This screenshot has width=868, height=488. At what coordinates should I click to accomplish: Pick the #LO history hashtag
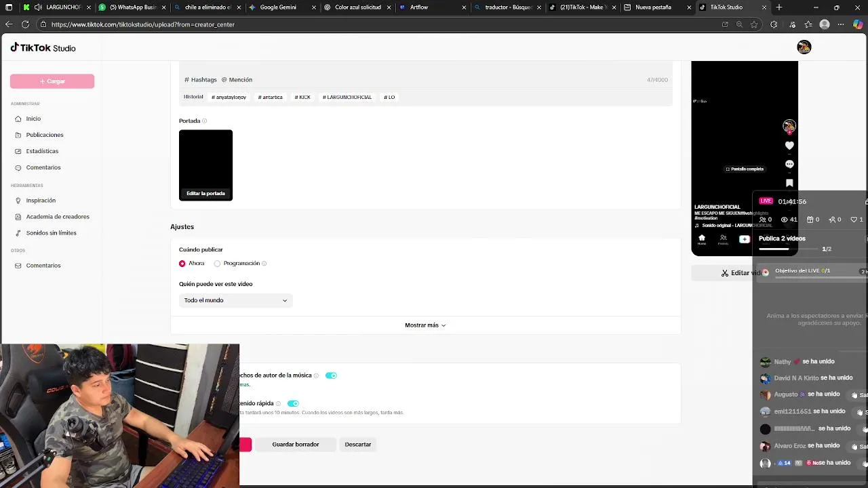pyautogui.click(x=389, y=97)
